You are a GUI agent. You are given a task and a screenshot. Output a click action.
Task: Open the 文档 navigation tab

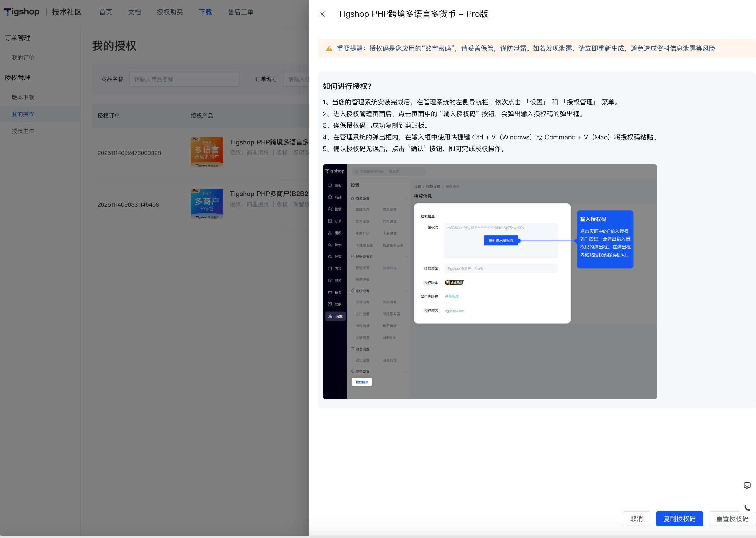click(134, 12)
